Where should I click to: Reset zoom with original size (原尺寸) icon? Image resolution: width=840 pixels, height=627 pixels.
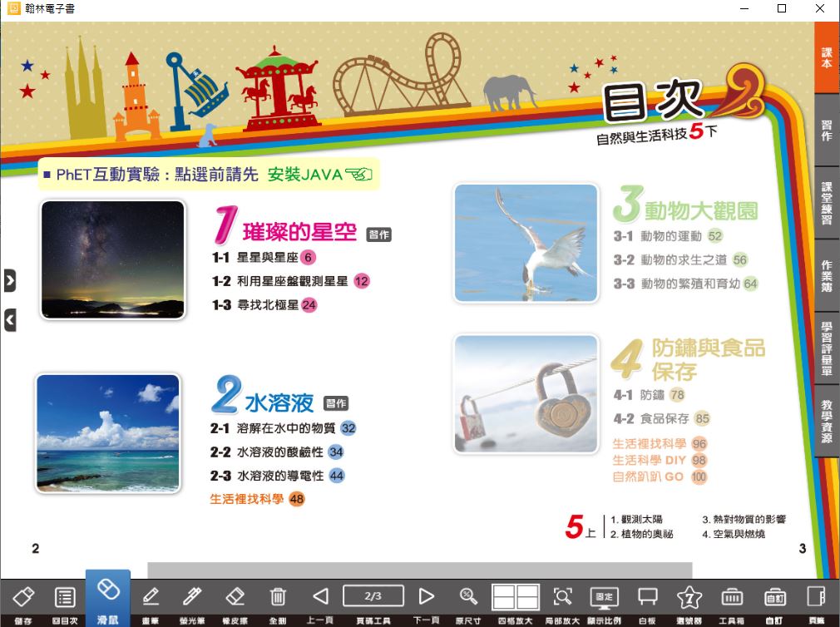tap(469, 597)
